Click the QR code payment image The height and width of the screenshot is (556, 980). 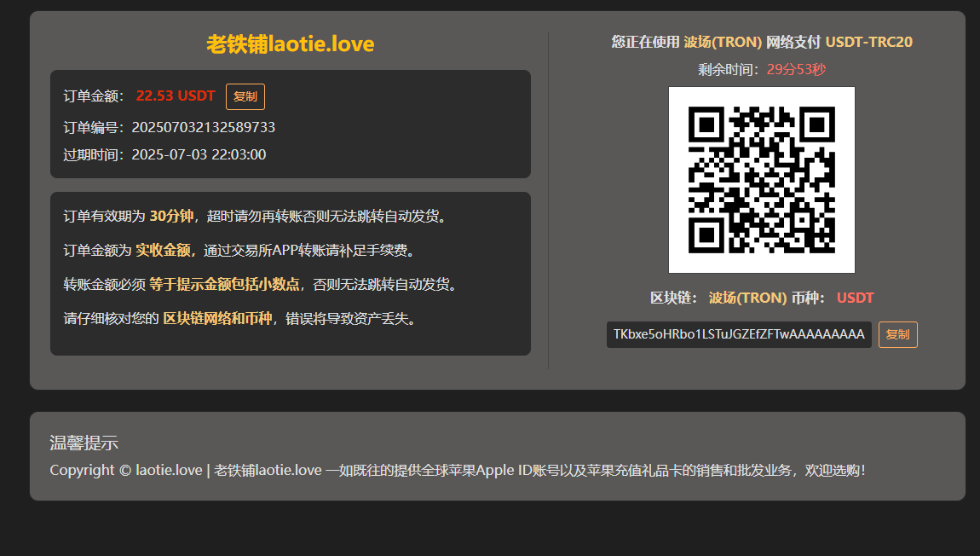click(761, 179)
